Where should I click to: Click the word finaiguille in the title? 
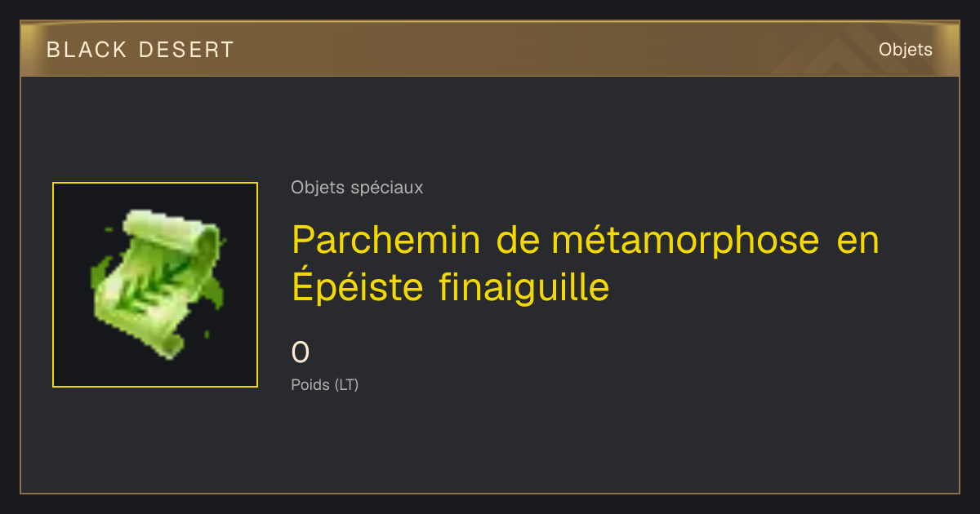524,287
